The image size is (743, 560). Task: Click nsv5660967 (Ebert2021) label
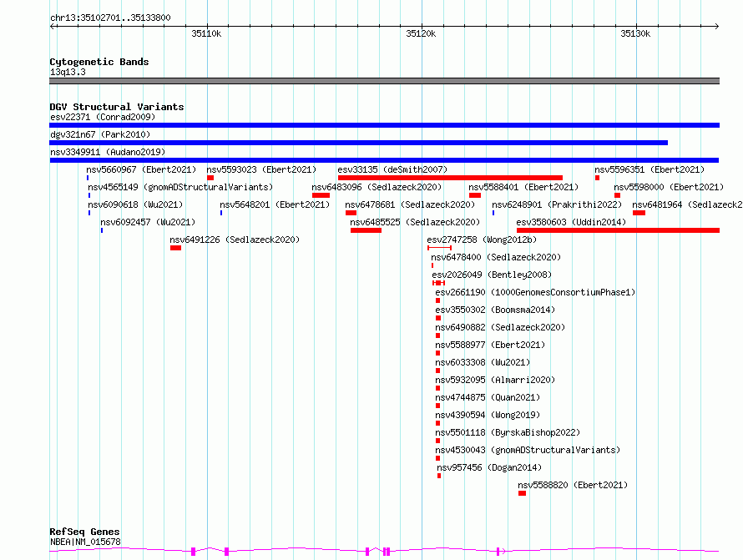coord(141,169)
